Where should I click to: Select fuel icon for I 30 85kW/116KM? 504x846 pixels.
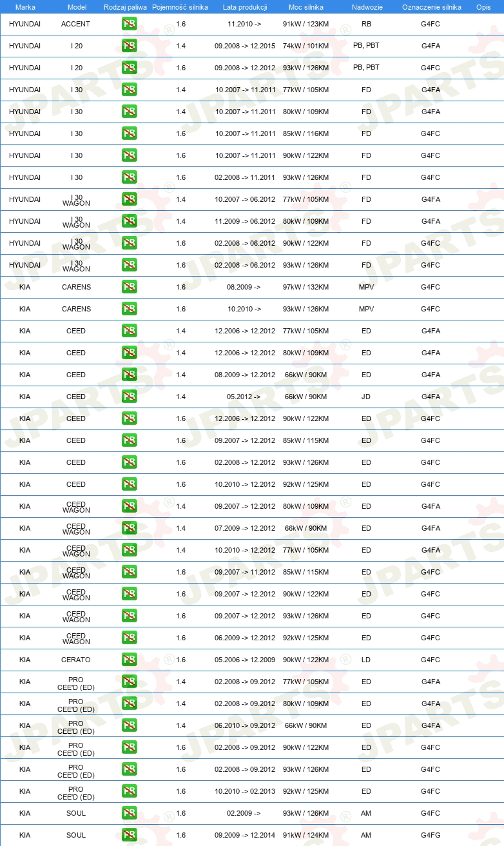[129, 133]
